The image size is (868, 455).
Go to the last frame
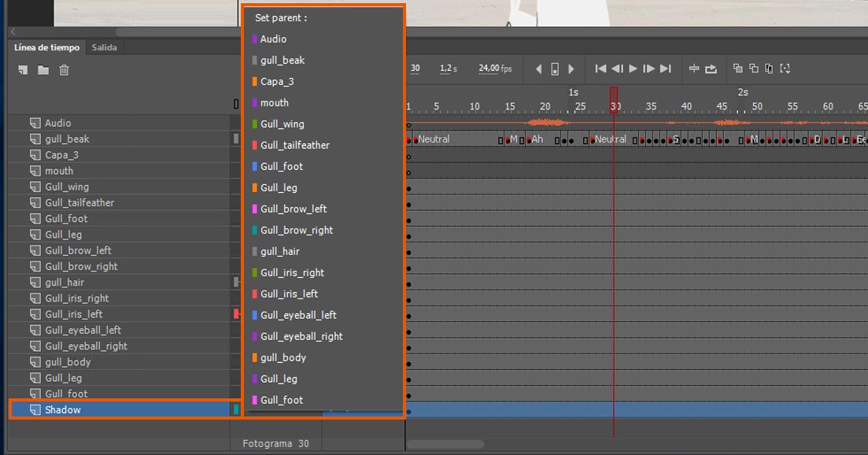pos(666,68)
